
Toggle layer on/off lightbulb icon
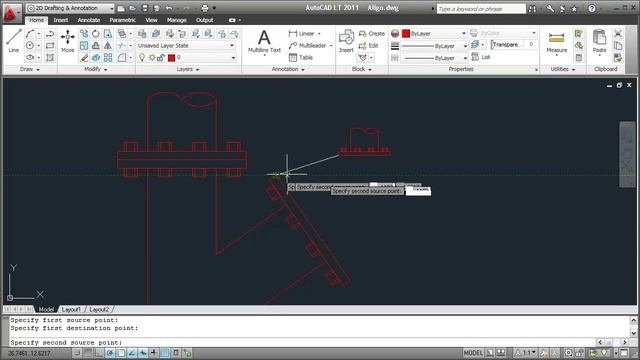142,58
